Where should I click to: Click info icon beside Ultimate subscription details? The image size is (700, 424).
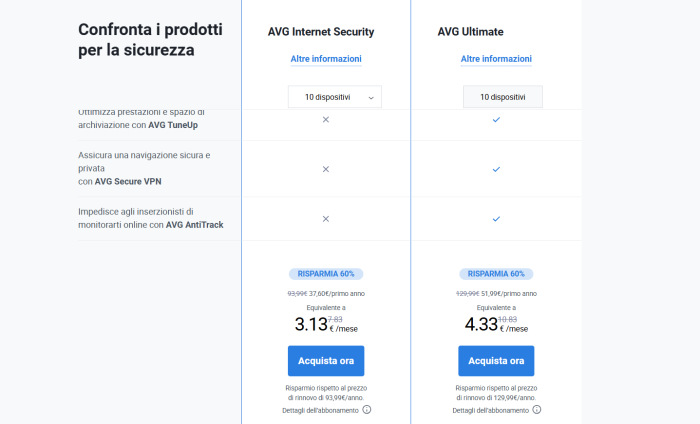537,410
